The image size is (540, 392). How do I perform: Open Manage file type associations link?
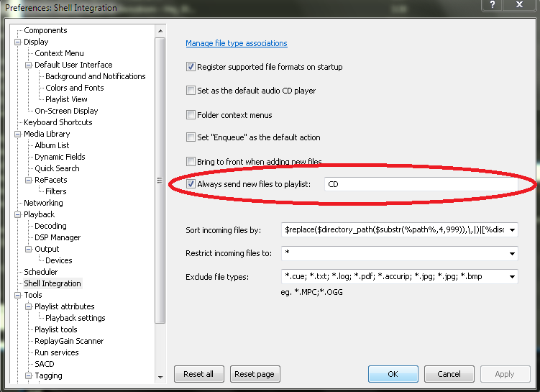pos(237,43)
